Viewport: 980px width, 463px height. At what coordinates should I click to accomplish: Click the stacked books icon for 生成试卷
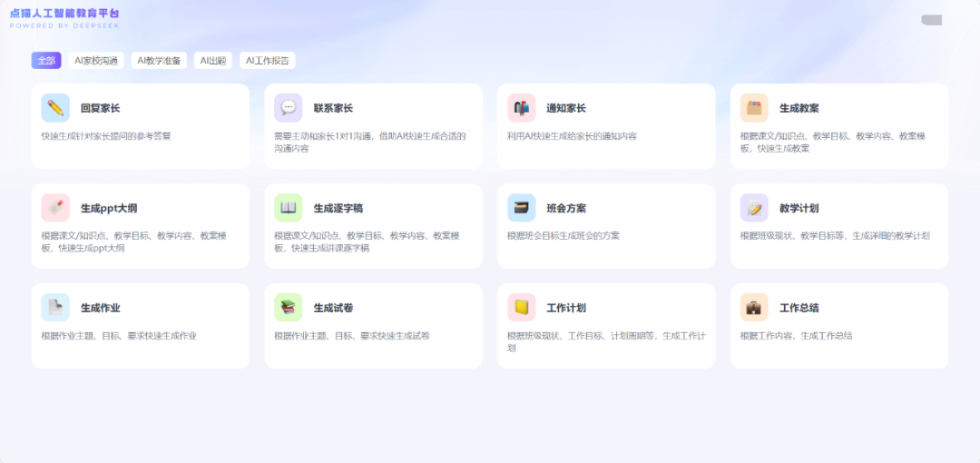click(289, 307)
